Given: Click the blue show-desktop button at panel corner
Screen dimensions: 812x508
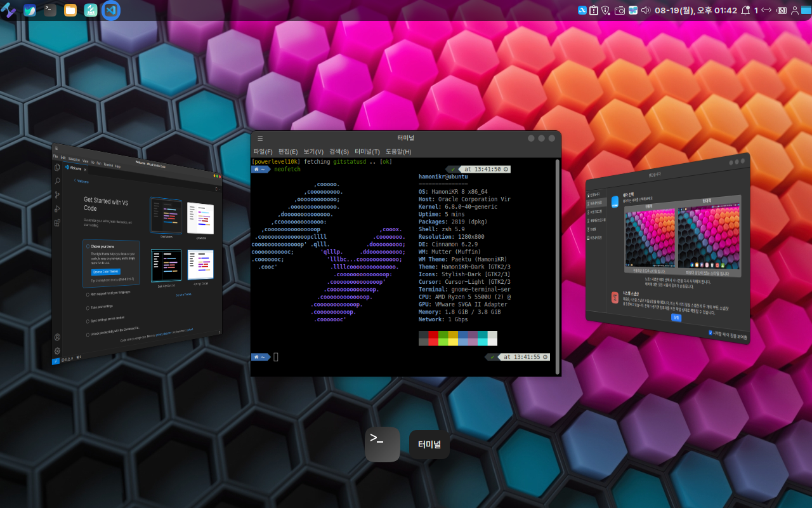Looking at the screenshot, I should [x=806, y=10].
